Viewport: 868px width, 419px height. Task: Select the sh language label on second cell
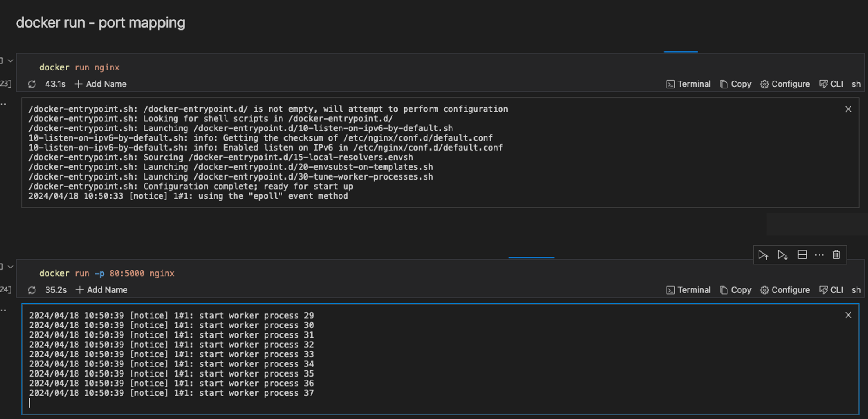click(x=856, y=290)
